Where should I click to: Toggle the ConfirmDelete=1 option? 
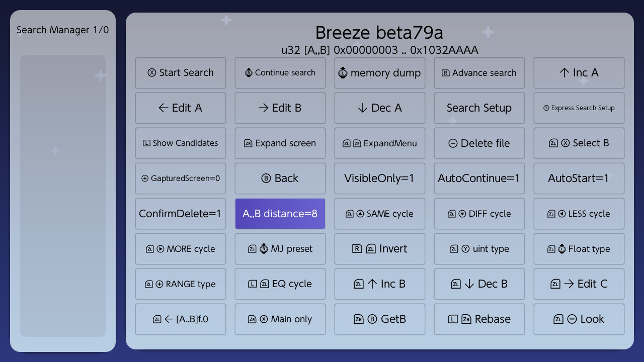pos(181,214)
